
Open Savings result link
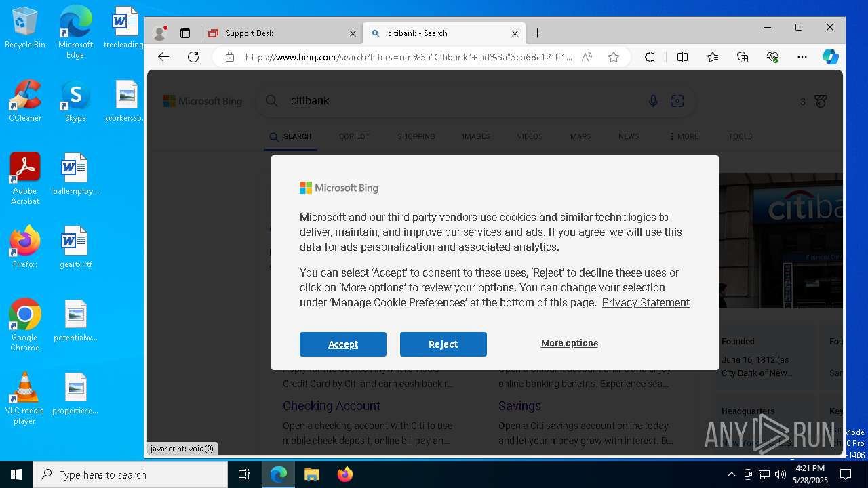tap(519, 406)
